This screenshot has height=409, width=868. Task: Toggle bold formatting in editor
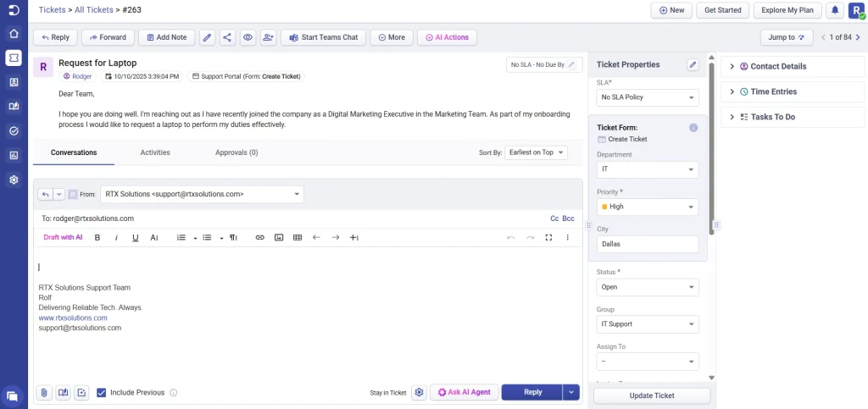[x=97, y=238]
